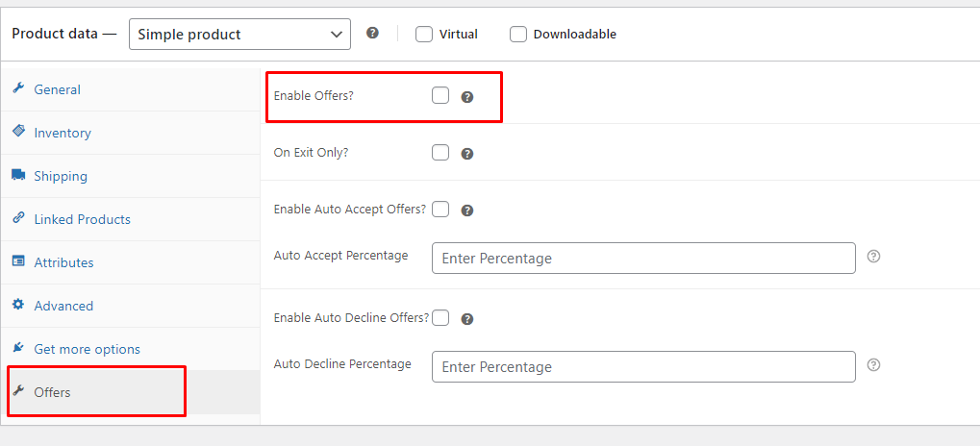Image resolution: width=980 pixels, height=446 pixels.
Task: Click the 'Enable Offers?' label text
Action: tap(314, 96)
